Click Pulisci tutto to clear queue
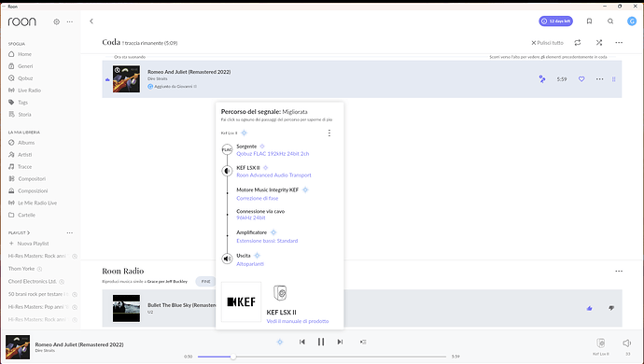The height and width of the screenshot is (364, 644). (x=547, y=43)
